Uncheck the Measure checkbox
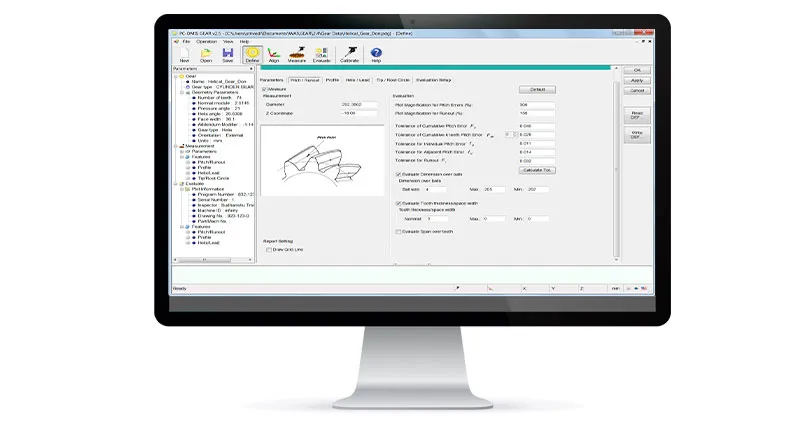 265,89
